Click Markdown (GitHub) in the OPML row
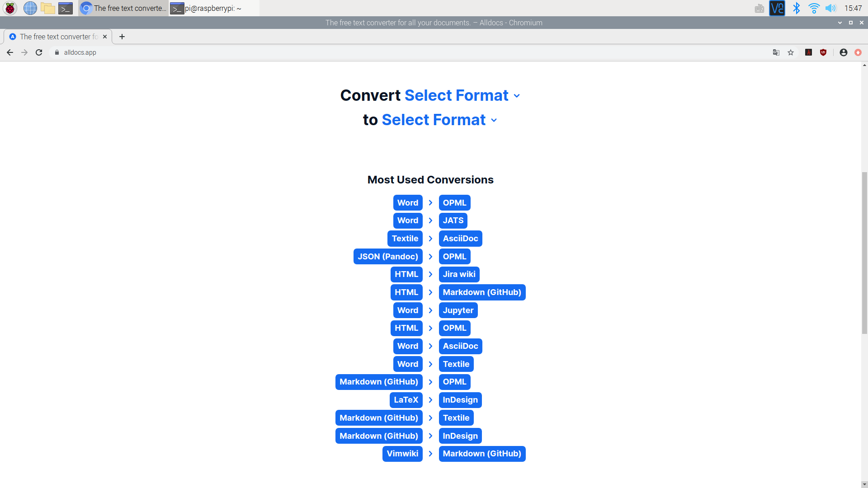The width and height of the screenshot is (868, 488). point(379,382)
